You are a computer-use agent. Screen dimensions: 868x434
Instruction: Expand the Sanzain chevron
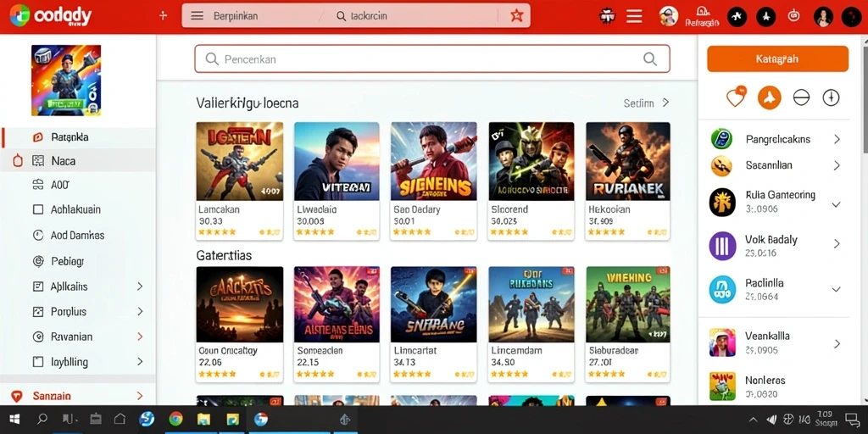coord(140,396)
